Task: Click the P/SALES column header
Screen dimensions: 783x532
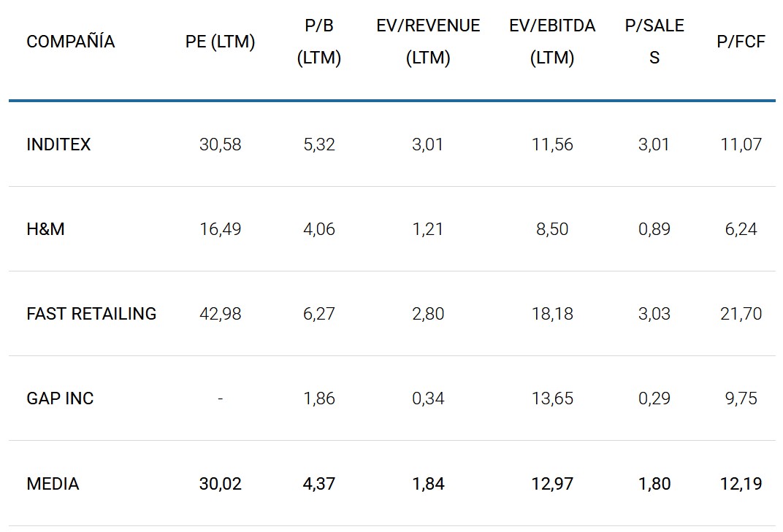Action: [x=654, y=42]
